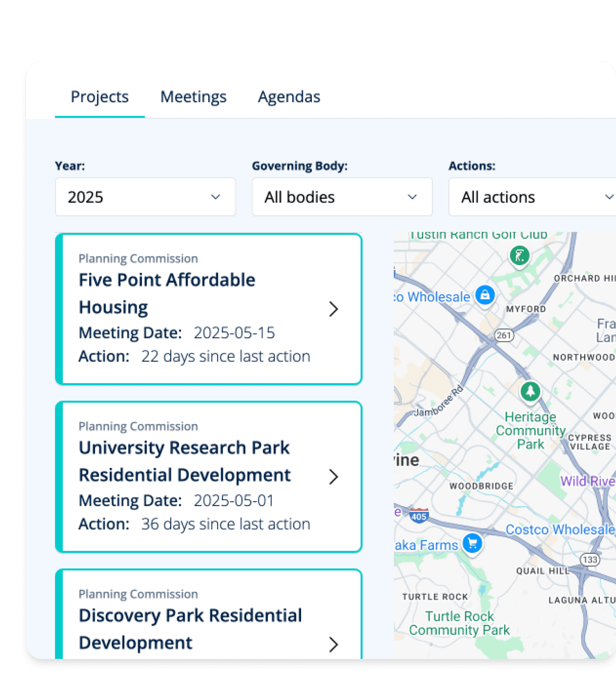Click '36 days since last action' text
Screen dimensions: 616x682
coord(226,524)
